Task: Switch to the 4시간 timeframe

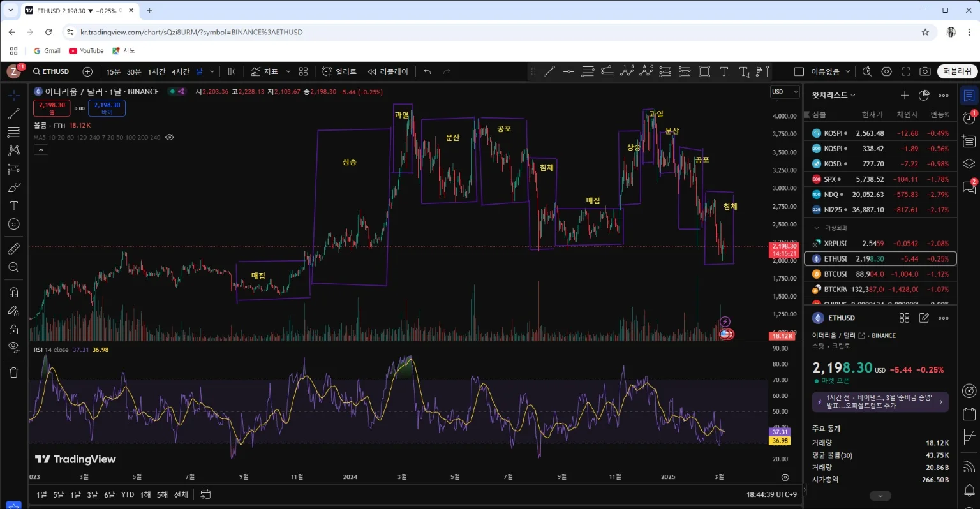Action: 181,71
